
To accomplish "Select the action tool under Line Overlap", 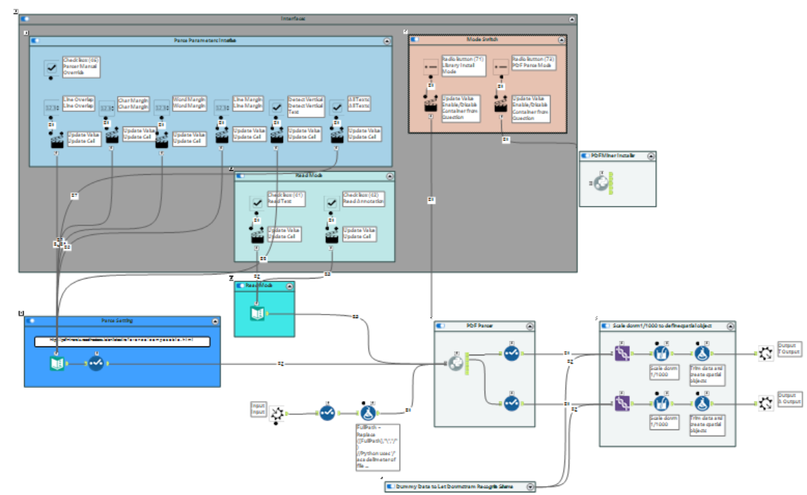I will pyautogui.click(x=57, y=140).
